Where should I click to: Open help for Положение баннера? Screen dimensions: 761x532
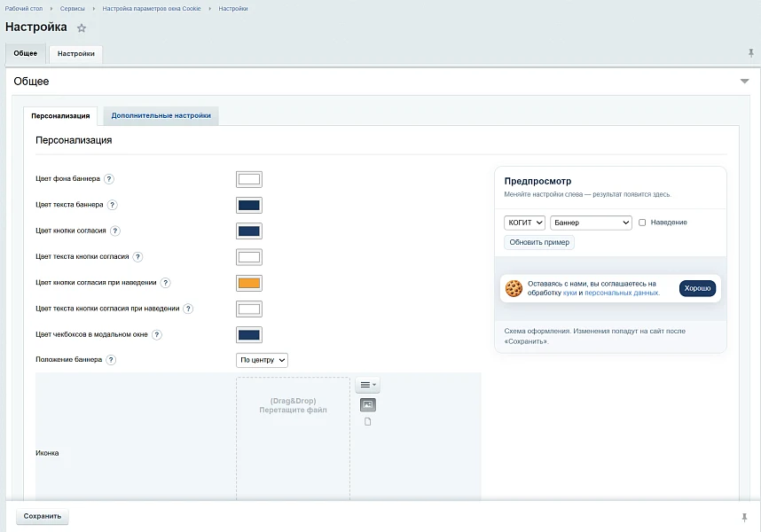coord(111,360)
